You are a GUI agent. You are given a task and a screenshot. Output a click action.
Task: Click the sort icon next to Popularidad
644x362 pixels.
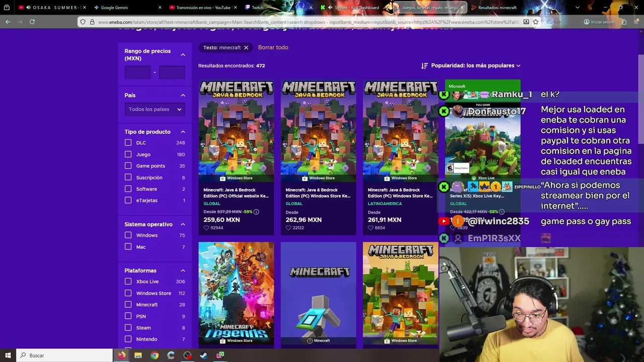[x=424, y=66]
